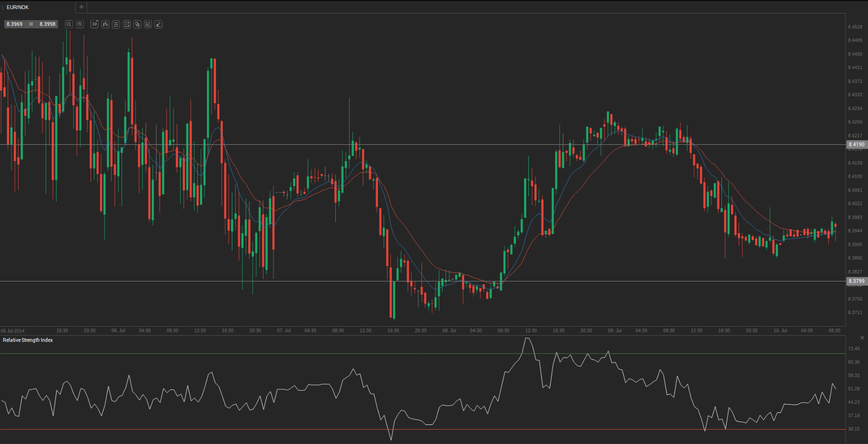Click the Relative Strength Index label
The height and width of the screenshot is (444, 868).
click(28, 340)
